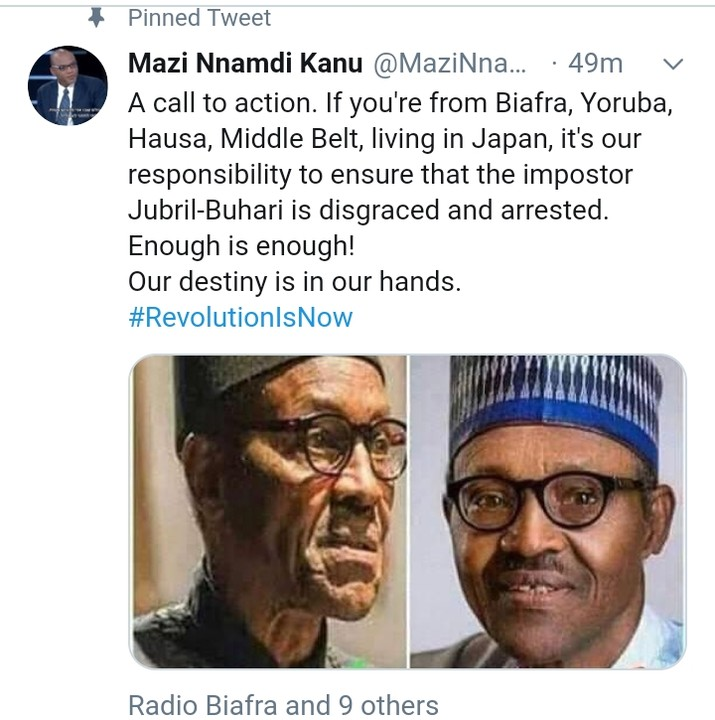The image size is (715, 720).
Task: View the left photo of the man in profile
Action: [x=269, y=511]
